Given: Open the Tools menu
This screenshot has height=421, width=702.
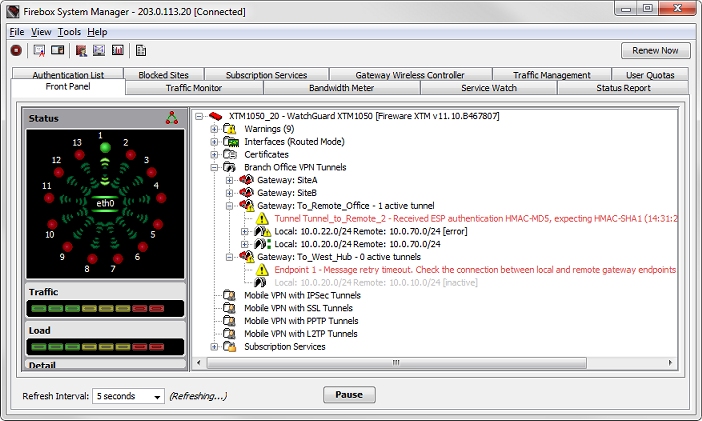Looking at the screenshot, I should pos(69,32).
